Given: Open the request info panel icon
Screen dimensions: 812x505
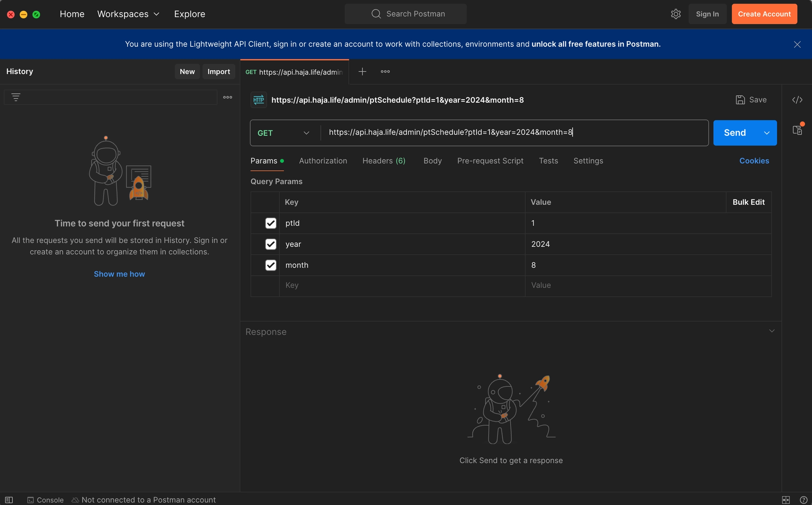Looking at the screenshot, I should pos(797,130).
